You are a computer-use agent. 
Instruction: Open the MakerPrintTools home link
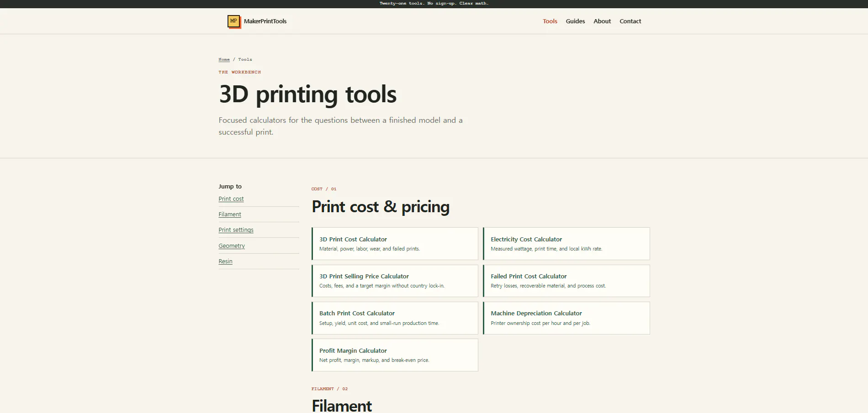(257, 21)
